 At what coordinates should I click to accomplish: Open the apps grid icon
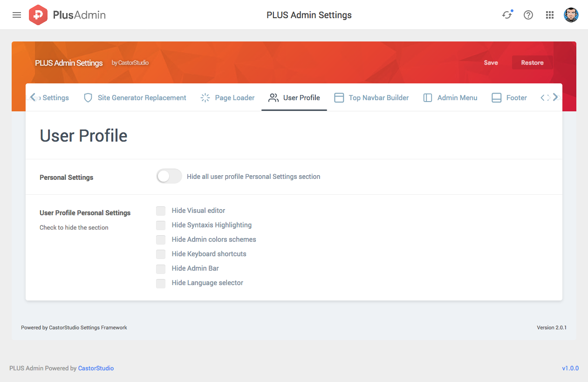[x=549, y=15]
